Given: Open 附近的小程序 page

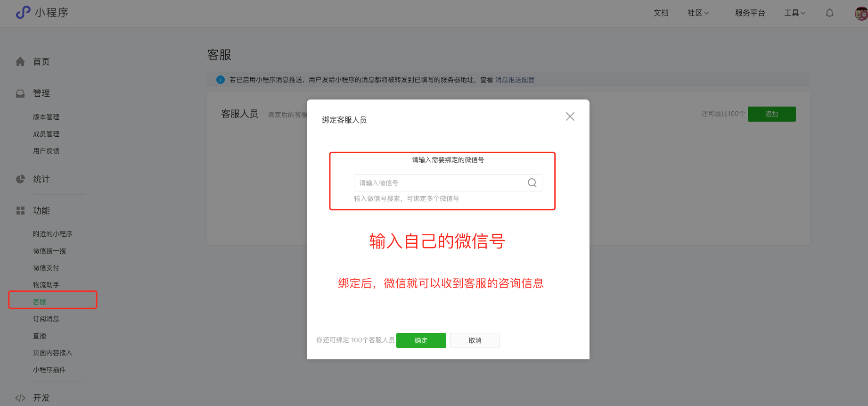Looking at the screenshot, I should click(53, 234).
